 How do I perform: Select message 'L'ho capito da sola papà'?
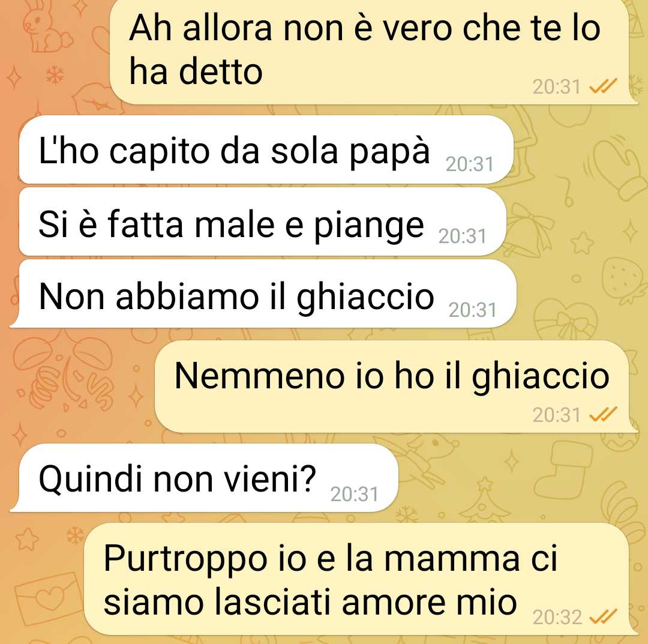coord(266,149)
